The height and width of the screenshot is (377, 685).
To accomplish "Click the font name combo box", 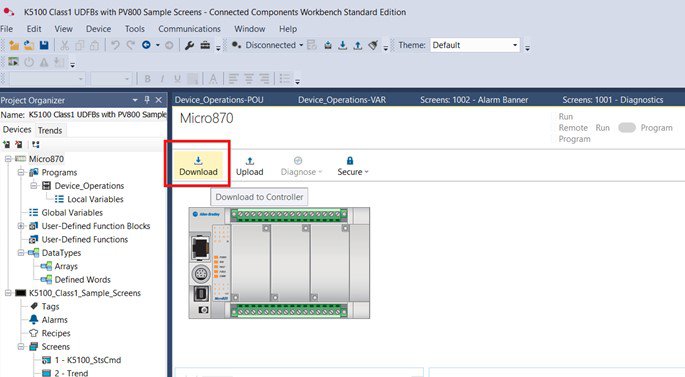I will (47, 79).
